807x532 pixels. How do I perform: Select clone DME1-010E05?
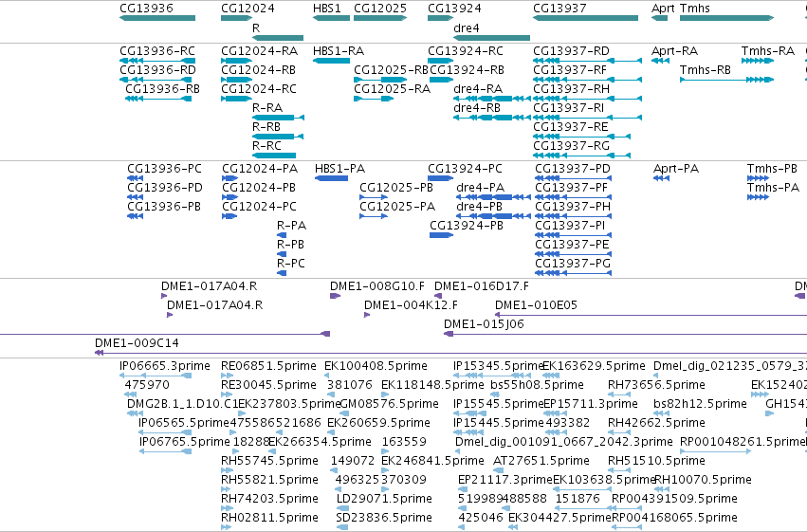pyautogui.click(x=651, y=315)
